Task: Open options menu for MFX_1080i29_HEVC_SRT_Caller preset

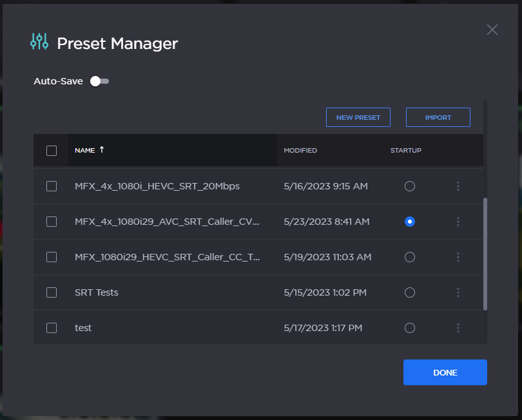Action: point(458,256)
